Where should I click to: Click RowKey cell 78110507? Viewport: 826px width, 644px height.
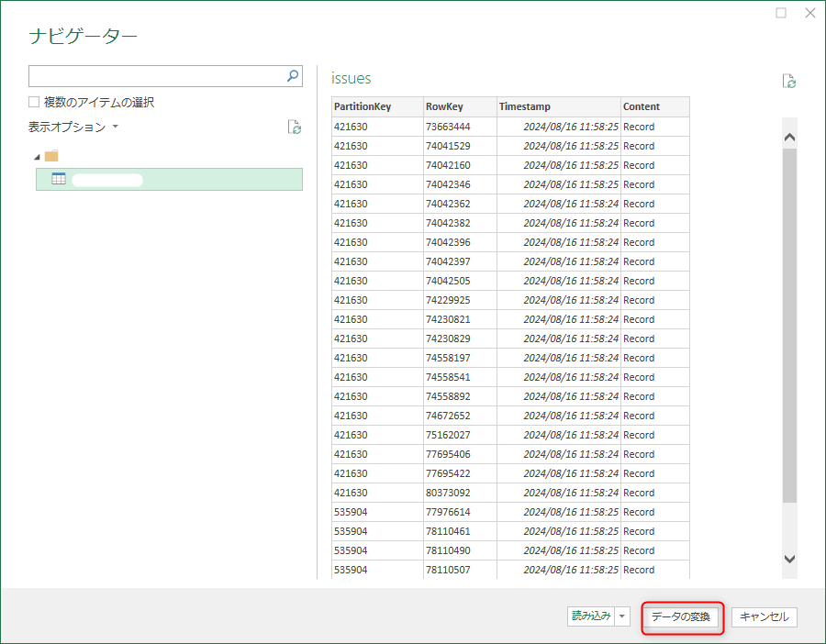click(460, 570)
